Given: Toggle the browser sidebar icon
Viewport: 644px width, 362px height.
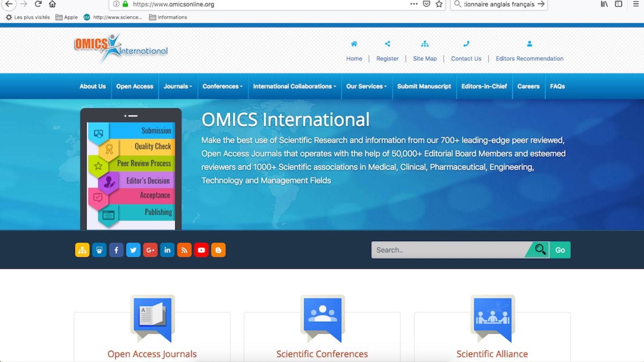Looking at the screenshot, I should 619,4.
